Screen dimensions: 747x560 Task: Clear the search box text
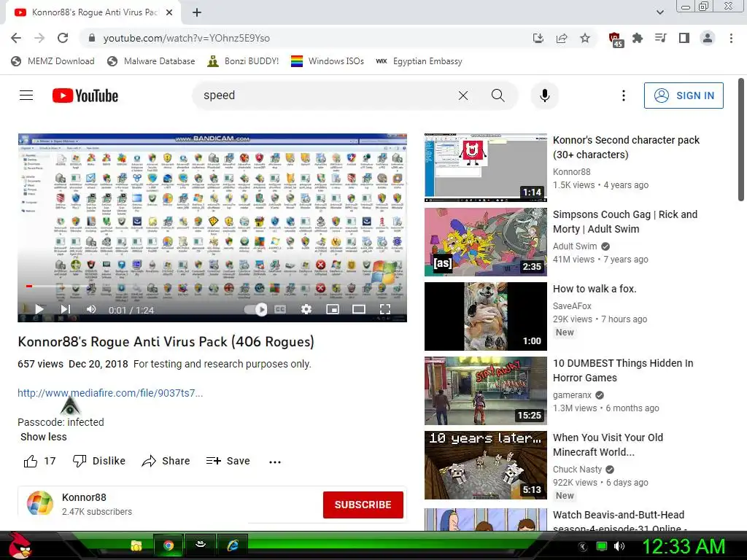tap(463, 96)
